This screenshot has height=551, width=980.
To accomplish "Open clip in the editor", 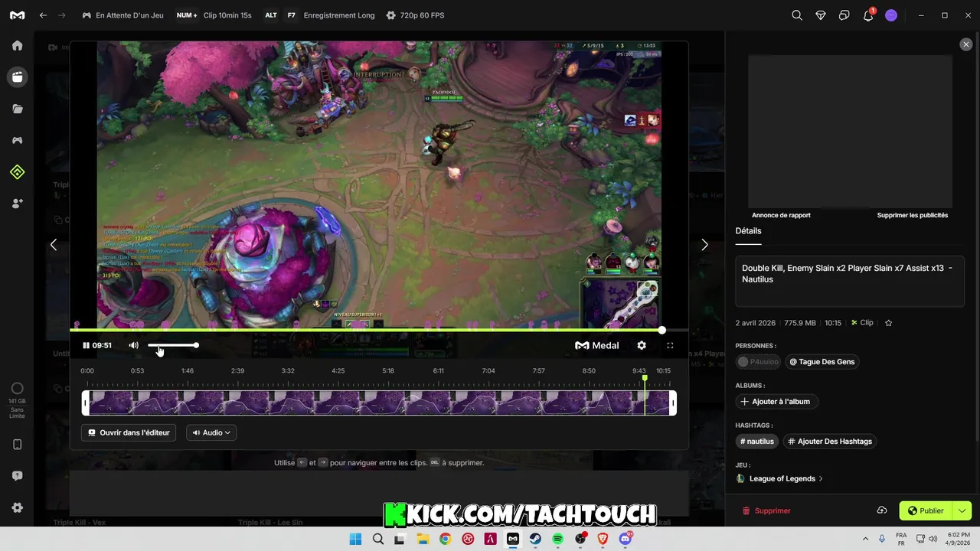I will (129, 432).
